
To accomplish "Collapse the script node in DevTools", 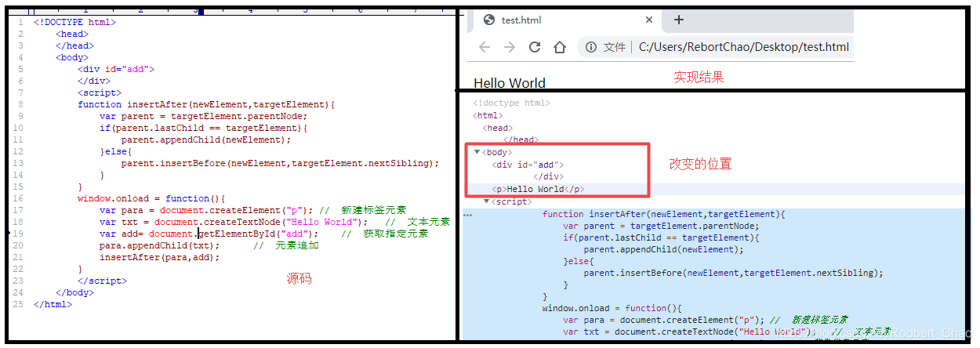I will [x=488, y=201].
